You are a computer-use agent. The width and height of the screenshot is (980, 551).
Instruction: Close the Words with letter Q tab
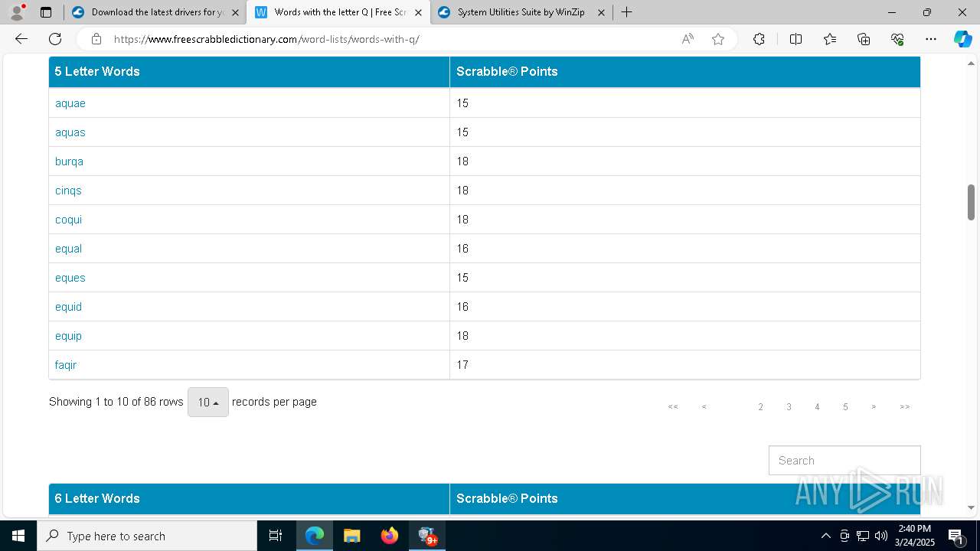418,12
